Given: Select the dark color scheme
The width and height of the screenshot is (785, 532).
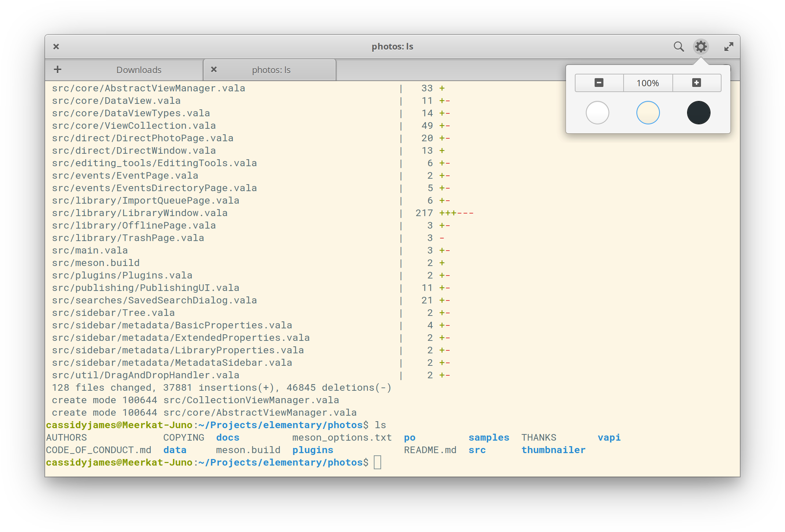Looking at the screenshot, I should pos(698,113).
